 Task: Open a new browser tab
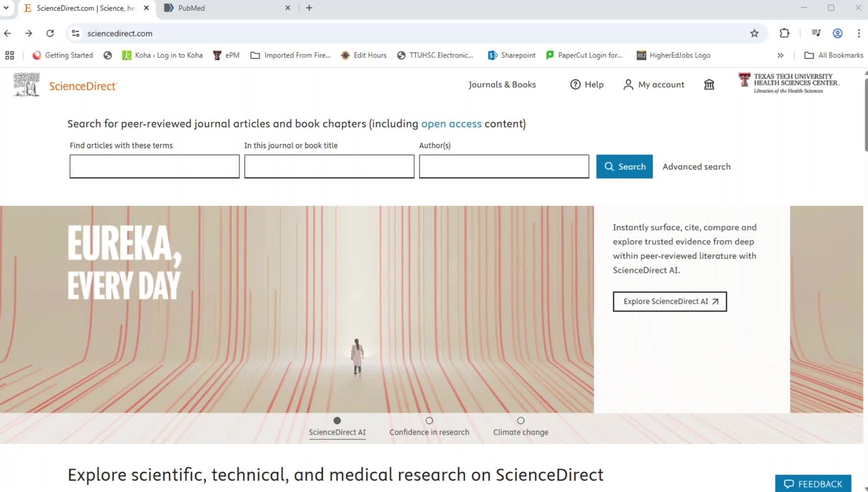[x=309, y=8]
